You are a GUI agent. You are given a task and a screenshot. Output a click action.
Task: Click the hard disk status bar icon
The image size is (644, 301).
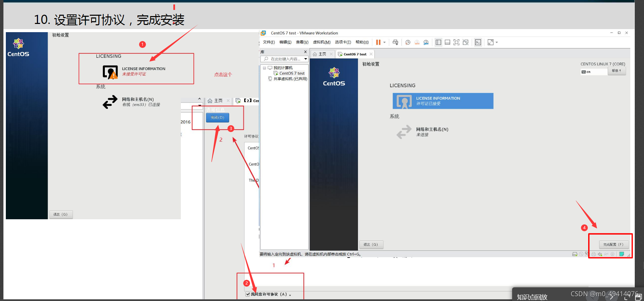pyautogui.click(x=575, y=254)
